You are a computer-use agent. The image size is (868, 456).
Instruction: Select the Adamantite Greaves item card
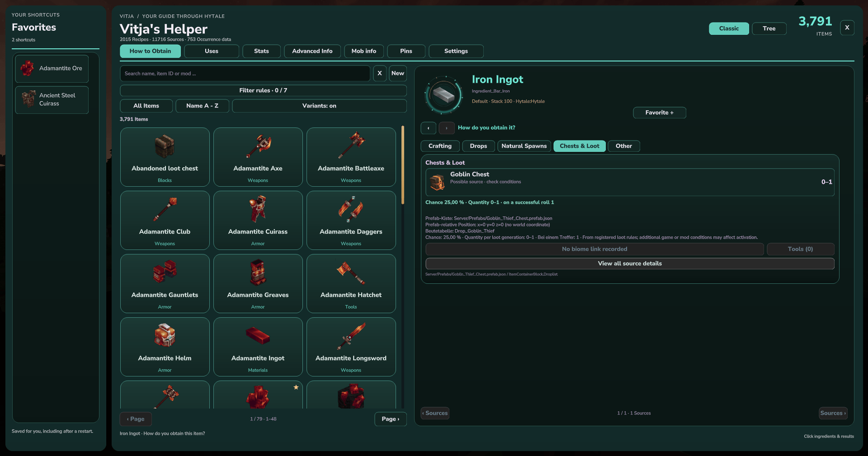coord(258,283)
